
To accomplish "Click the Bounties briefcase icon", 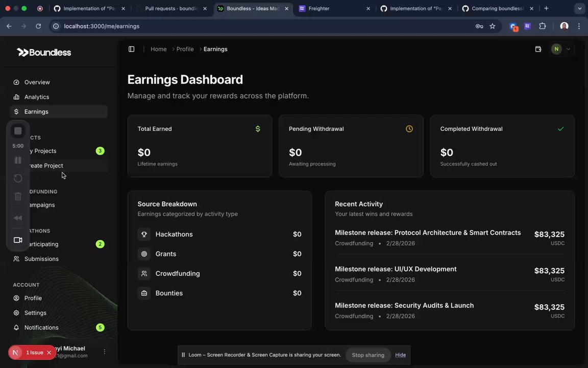I will click(144, 293).
